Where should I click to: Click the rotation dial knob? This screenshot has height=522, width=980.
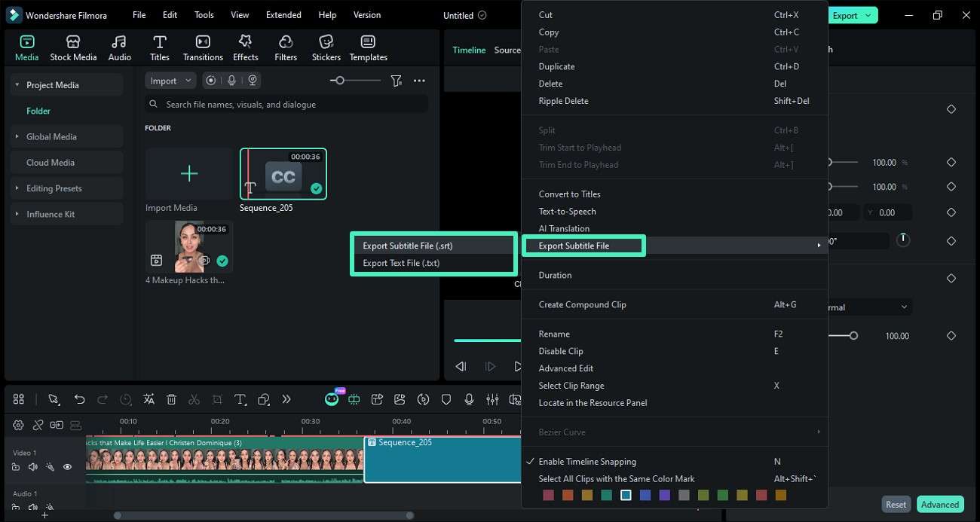click(903, 240)
